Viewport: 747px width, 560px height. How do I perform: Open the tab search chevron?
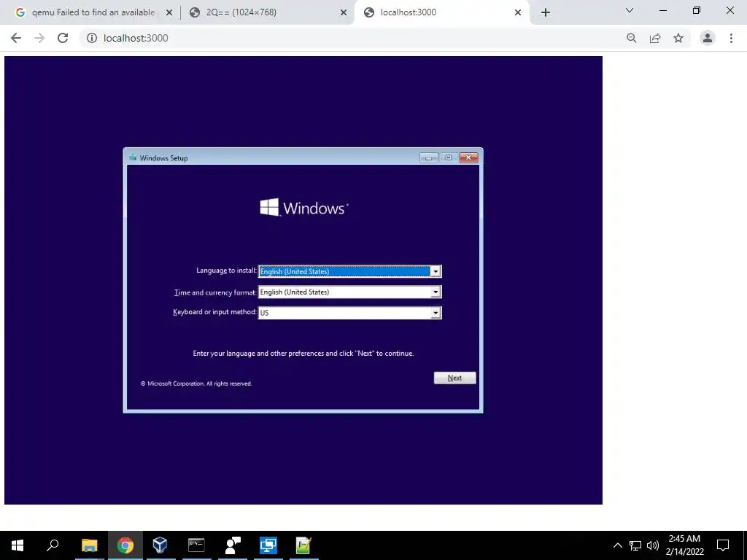pyautogui.click(x=630, y=10)
